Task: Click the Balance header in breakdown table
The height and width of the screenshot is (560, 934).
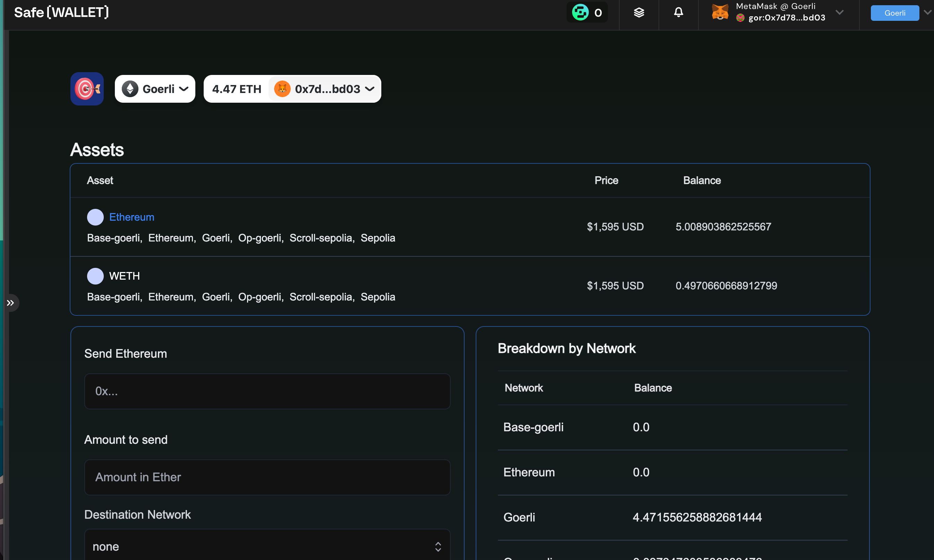Action: click(x=653, y=388)
